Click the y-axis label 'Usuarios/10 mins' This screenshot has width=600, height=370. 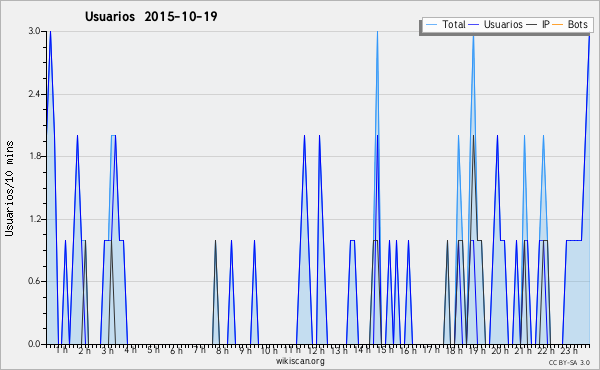click(x=9, y=188)
